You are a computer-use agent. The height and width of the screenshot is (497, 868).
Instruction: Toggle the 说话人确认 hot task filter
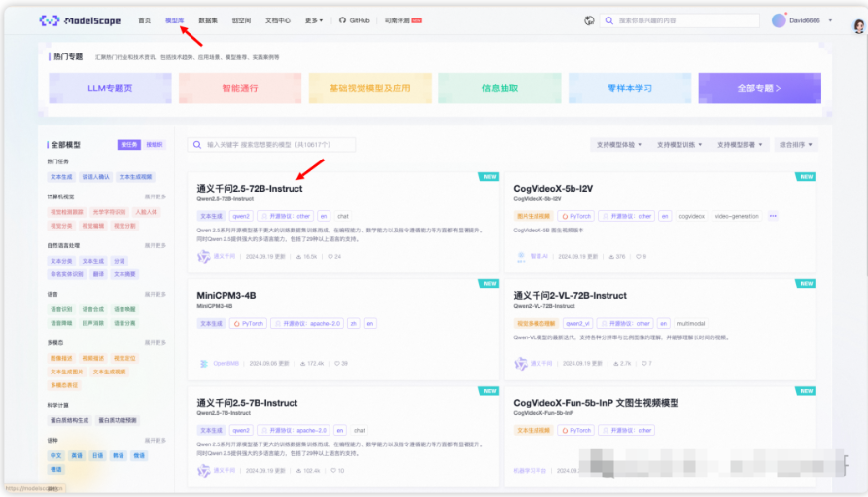coord(96,177)
